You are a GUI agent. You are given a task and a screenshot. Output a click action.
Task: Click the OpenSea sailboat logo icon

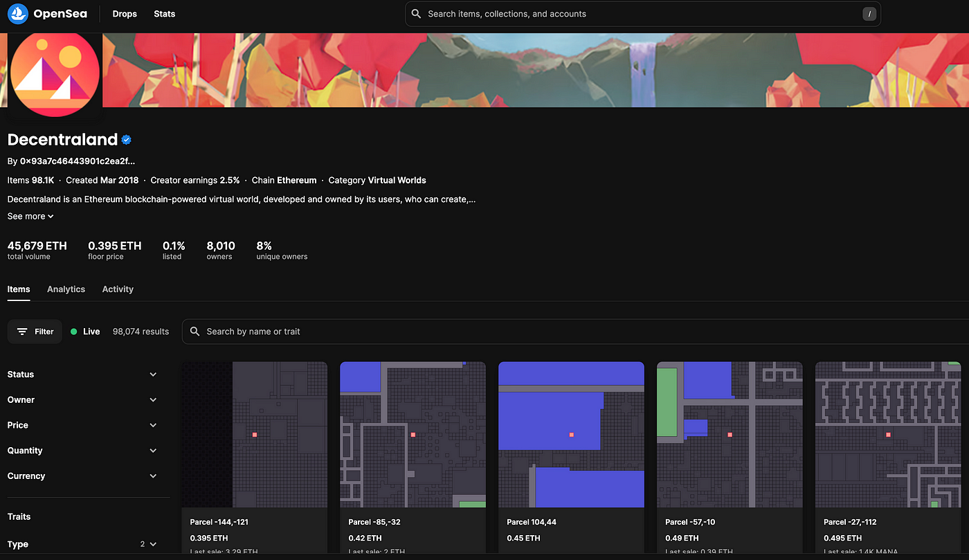pyautogui.click(x=18, y=14)
